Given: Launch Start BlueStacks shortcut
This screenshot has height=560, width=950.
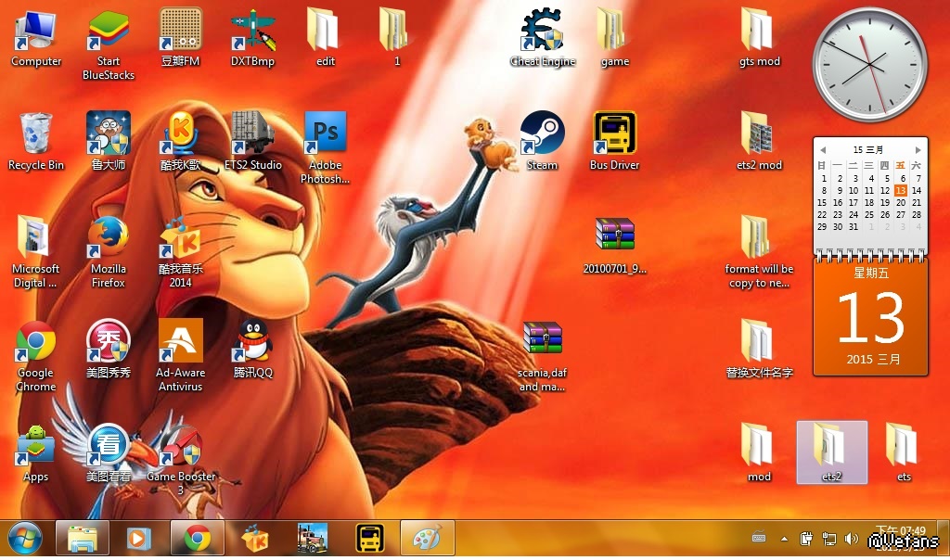Looking at the screenshot, I should point(108,45).
